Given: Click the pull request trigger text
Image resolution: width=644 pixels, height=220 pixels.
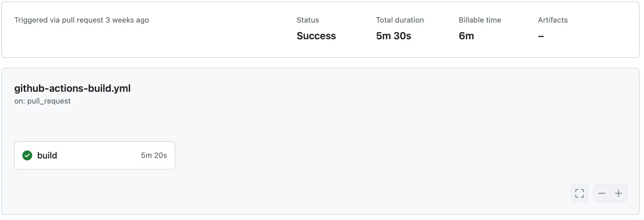Looking at the screenshot, I should coord(81,20).
